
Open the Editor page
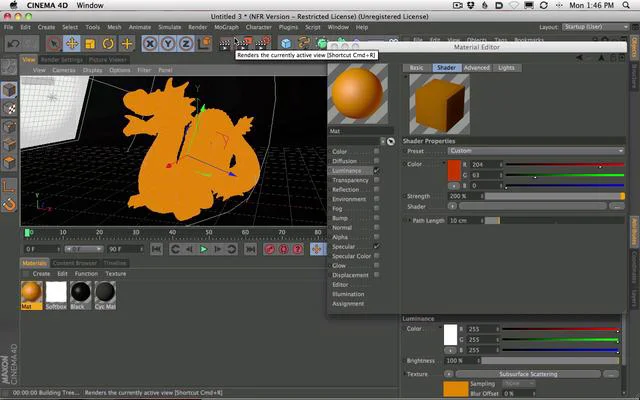pyautogui.click(x=340, y=284)
